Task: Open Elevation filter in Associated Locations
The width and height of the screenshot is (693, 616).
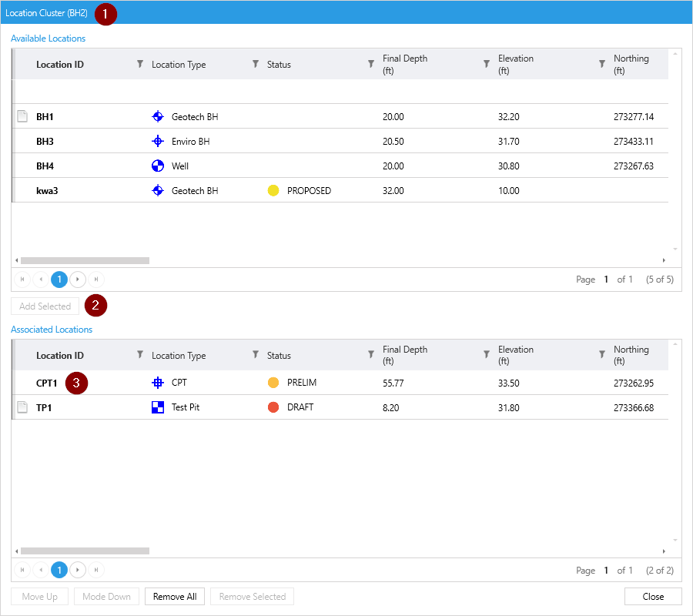Action: (x=601, y=355)
